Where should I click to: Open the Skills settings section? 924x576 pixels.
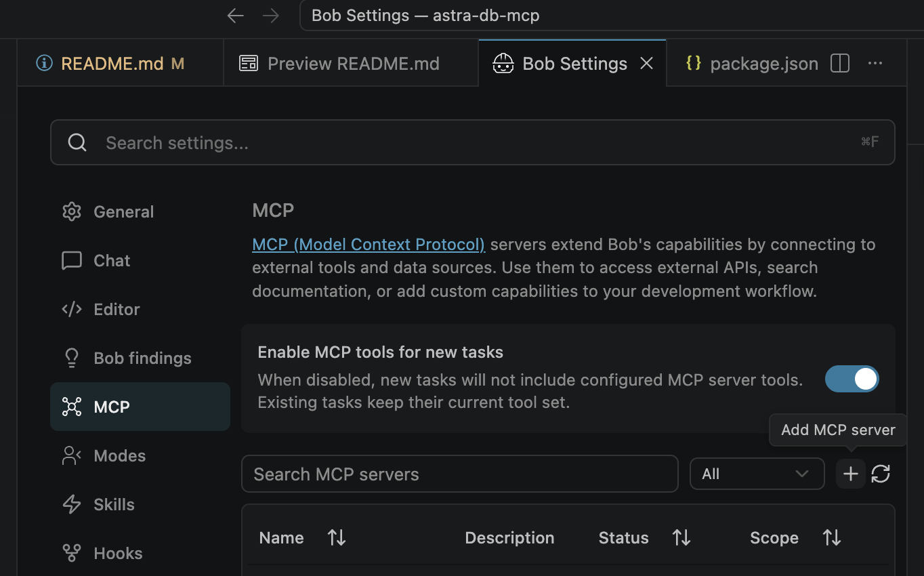140,504
